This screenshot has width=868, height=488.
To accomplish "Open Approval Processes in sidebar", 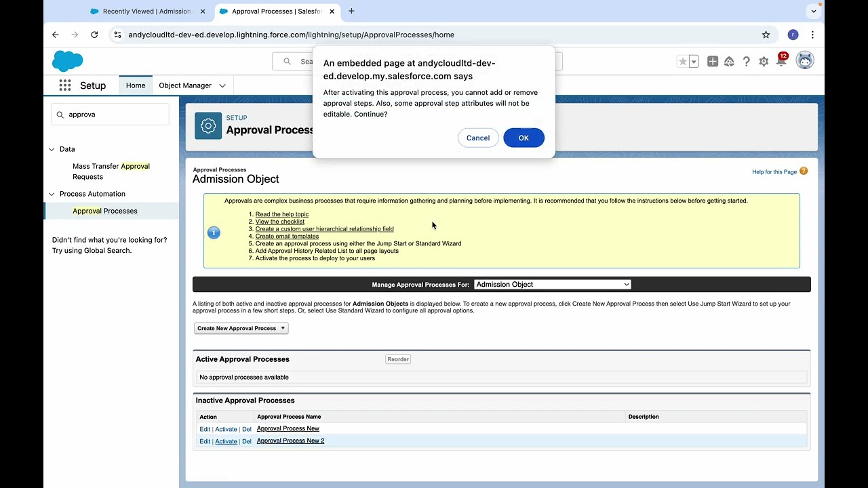I will (105, 211).
